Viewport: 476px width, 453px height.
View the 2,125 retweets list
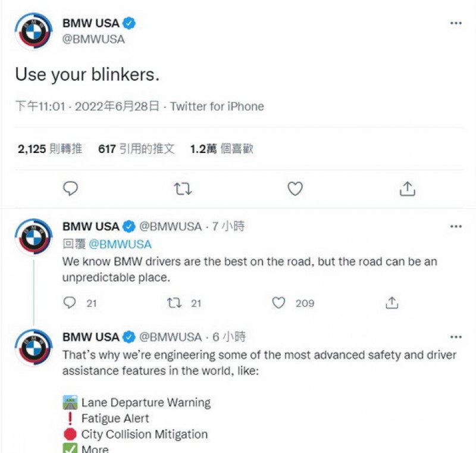tap(50, 149)
